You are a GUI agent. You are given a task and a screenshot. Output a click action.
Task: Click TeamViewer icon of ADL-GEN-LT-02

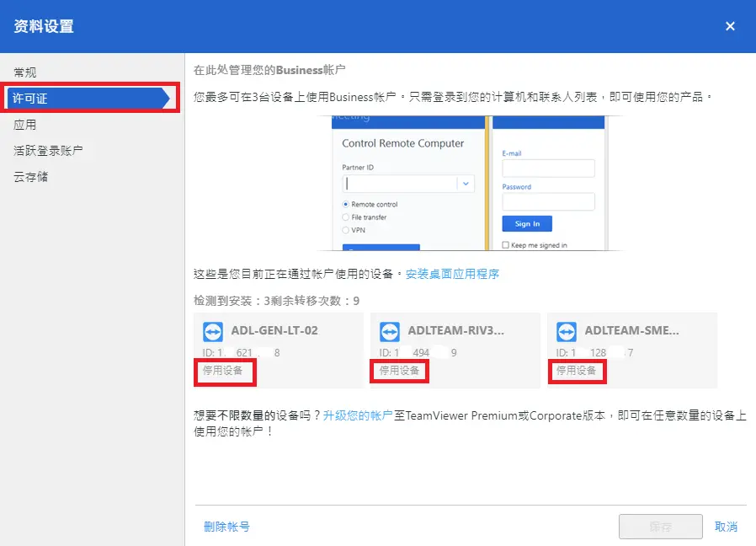pos(213,332)
